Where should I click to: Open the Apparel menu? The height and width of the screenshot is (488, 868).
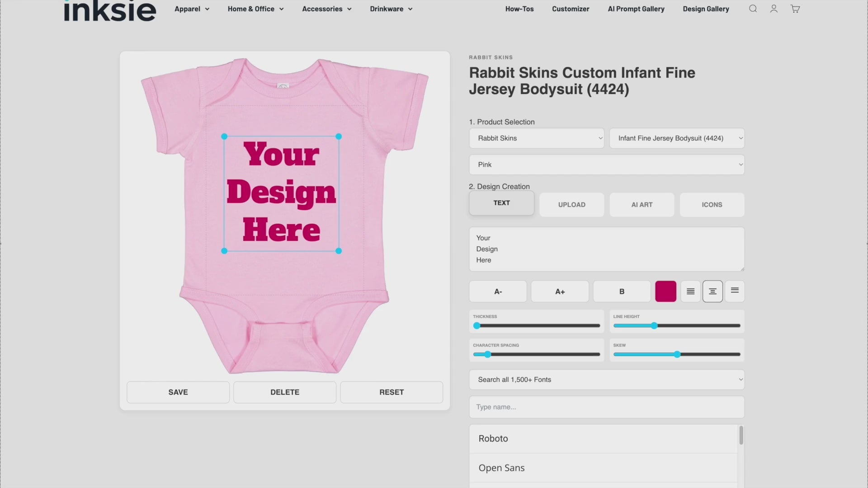click(192, 9)
